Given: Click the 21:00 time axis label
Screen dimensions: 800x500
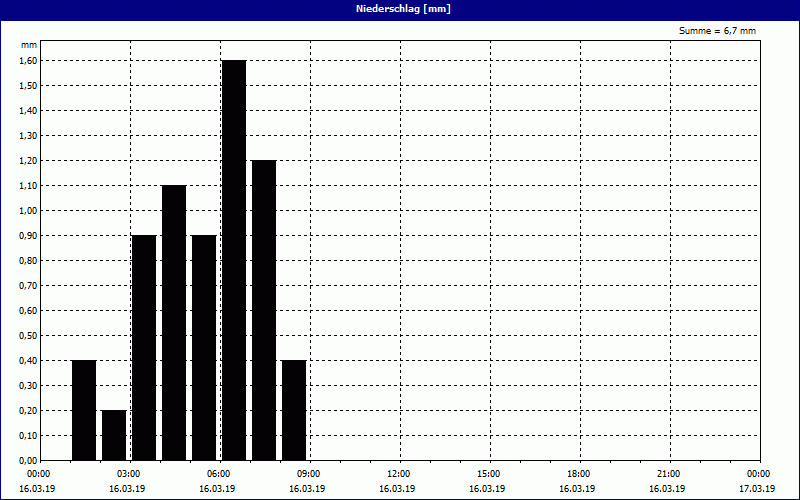Looking at the screenshot, I should click(668, 474).
